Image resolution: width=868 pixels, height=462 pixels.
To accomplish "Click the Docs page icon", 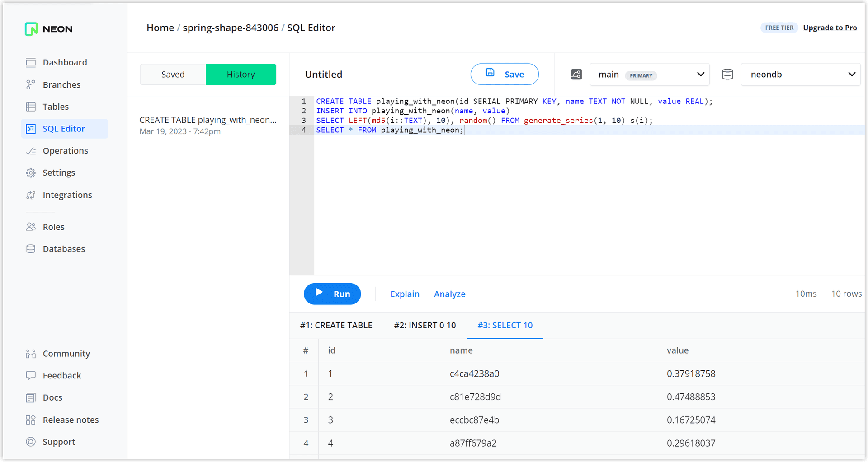I will point(31,398).
